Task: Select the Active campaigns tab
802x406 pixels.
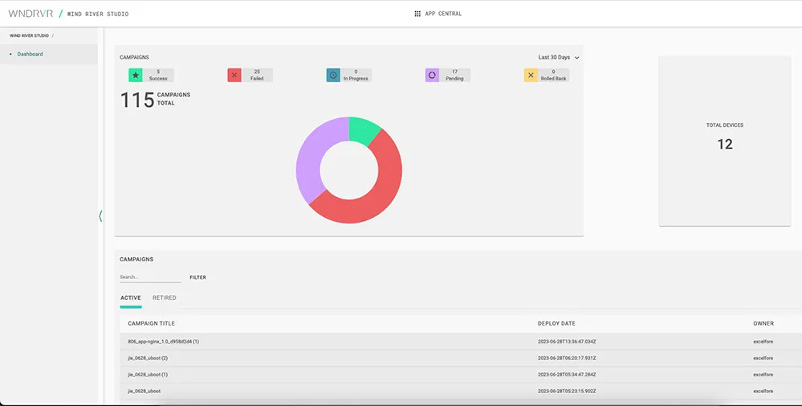Action: click(130, 298)
